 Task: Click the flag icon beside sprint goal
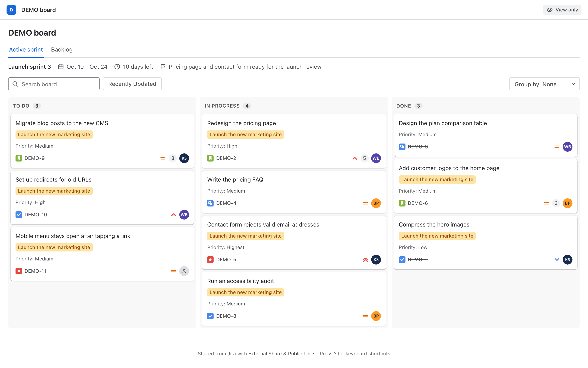163,67
